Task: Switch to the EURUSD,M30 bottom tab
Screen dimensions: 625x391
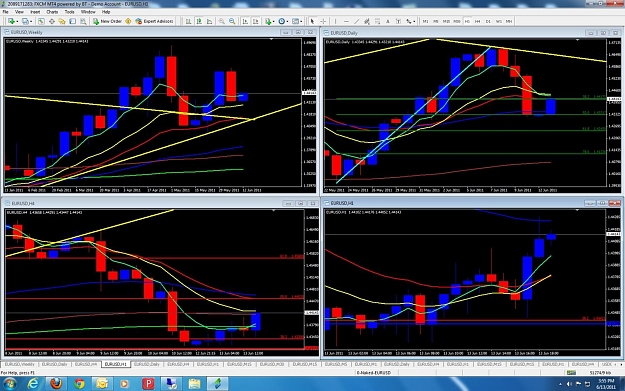Action: pos(272,364)
